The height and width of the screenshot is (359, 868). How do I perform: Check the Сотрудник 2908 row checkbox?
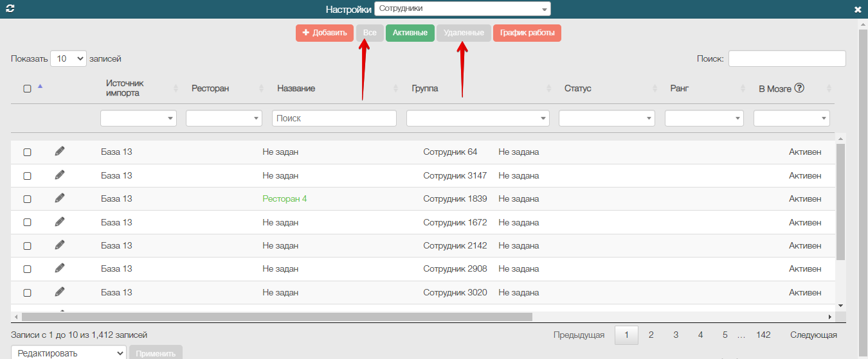[x=27, y=269]
